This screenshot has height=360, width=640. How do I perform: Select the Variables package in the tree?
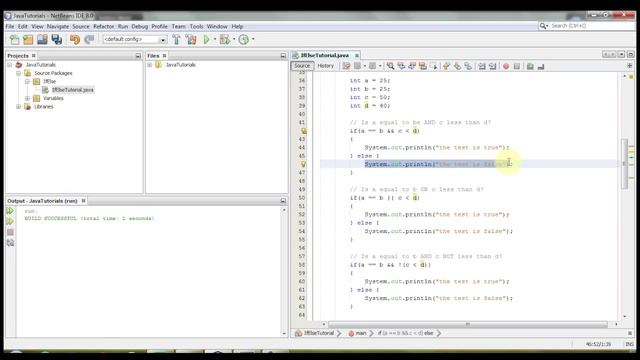53,98
